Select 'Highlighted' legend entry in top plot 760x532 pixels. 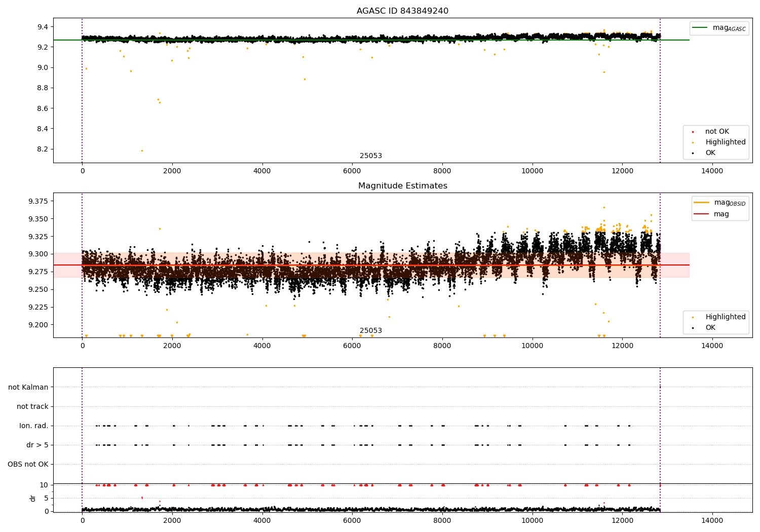(x=725, y=142)
